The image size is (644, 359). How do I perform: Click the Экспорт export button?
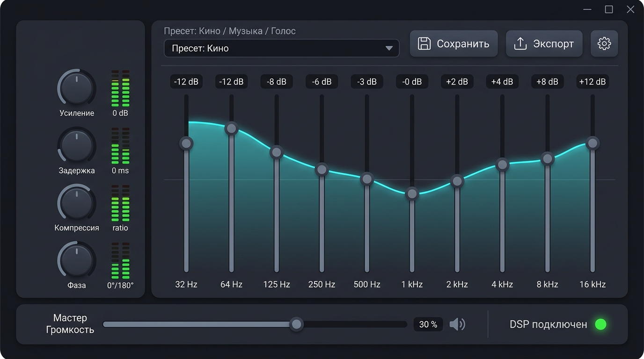(x=544, y=44)
